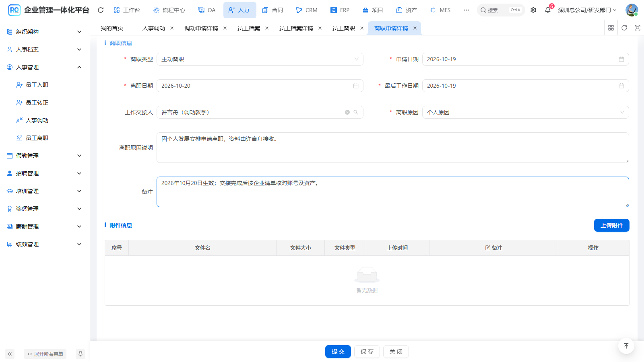This screenshot has height=362, width=644.
Task: Open calendar for 离职日期
Action: pos(356,86)
